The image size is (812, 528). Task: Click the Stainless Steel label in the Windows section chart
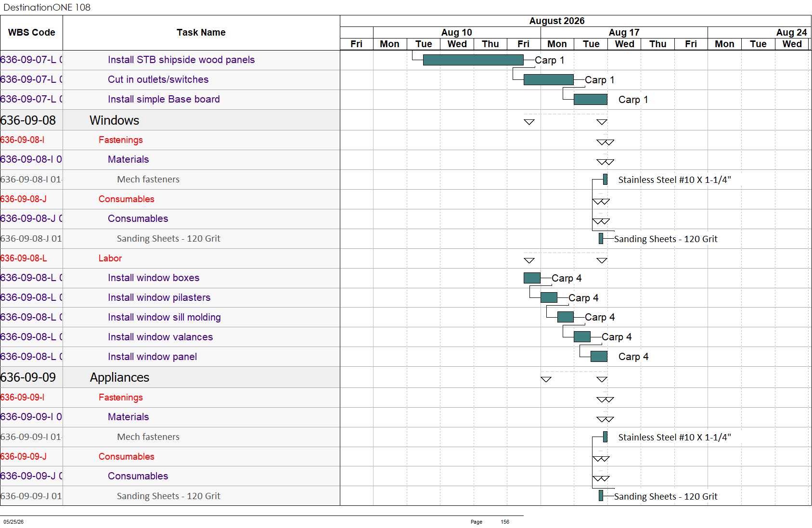pyautogui.click(x=675, y=180)
